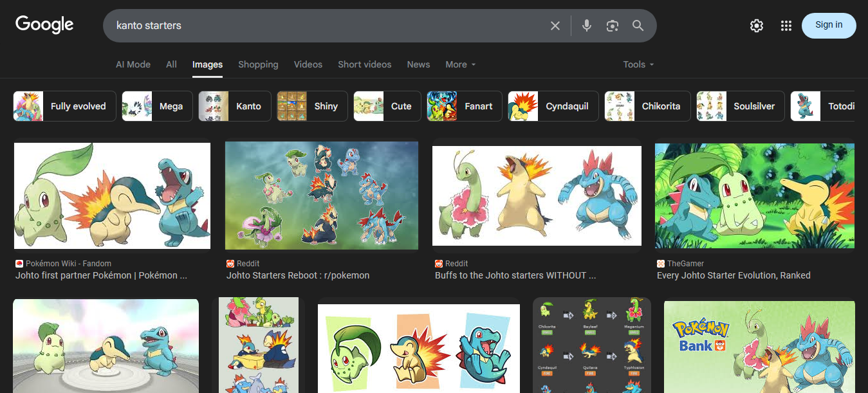Image resolution: width=868 pixels, height=393 pixels.
Task: Click the Google logo
Action: [44, 25]
